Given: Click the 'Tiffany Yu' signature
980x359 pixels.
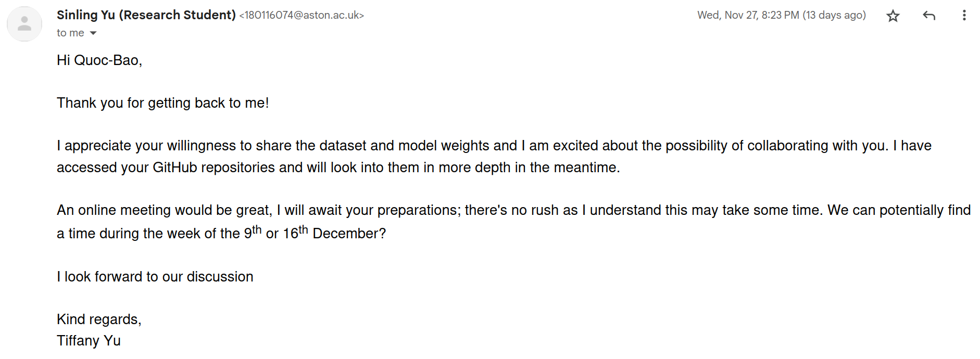Looking at the screenshot, I should [89, 341].
